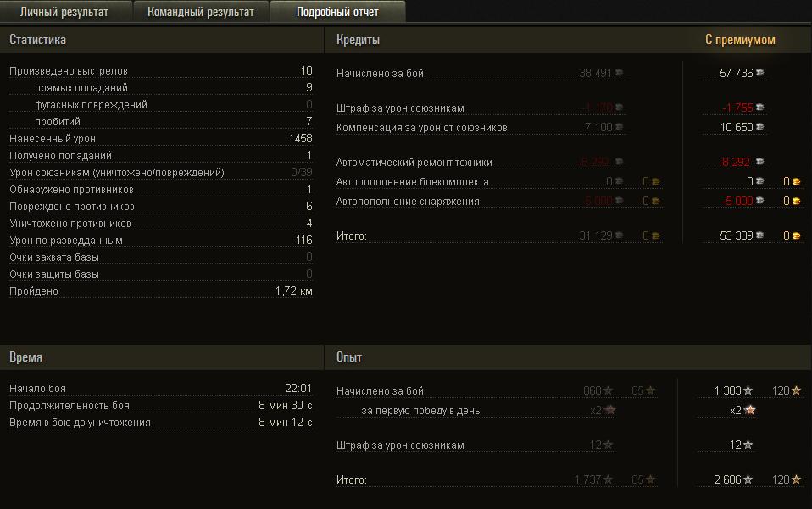Click gold icon in base Итого credits row
Screen dimensions: 812x509
[x=655, y=236]
